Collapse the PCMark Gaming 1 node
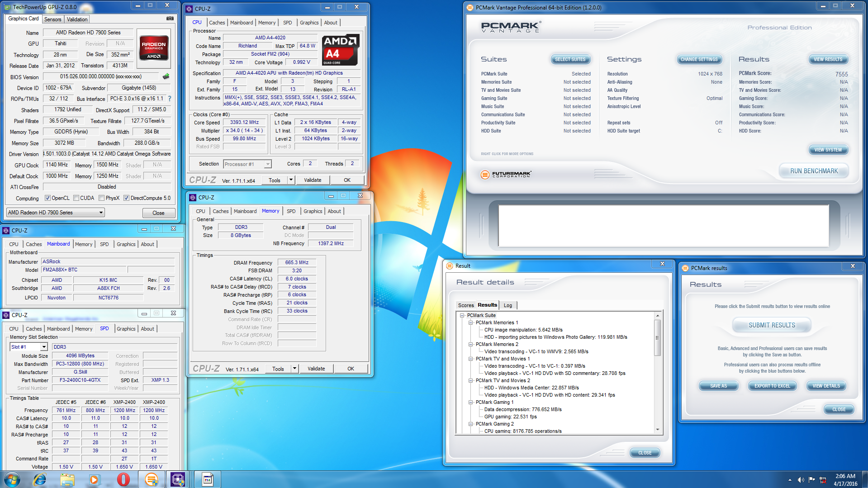 pos(471,402)
